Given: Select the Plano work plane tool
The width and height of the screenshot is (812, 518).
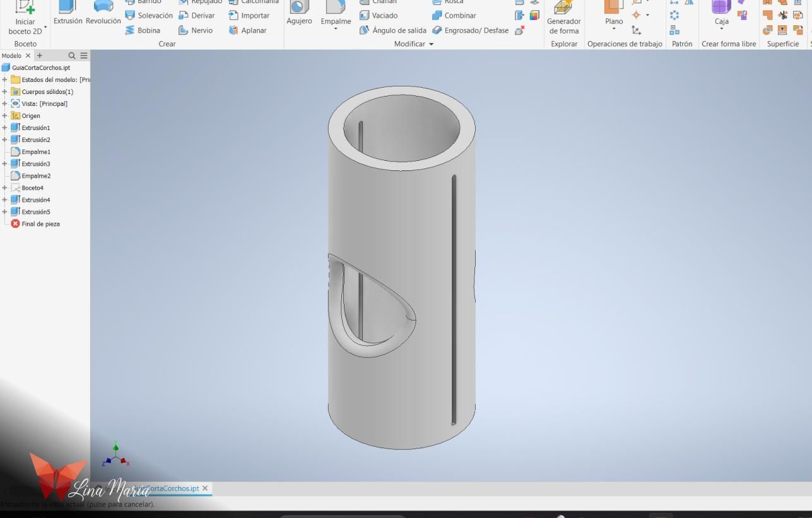Looking at the screenshot, I should point(614,14).
